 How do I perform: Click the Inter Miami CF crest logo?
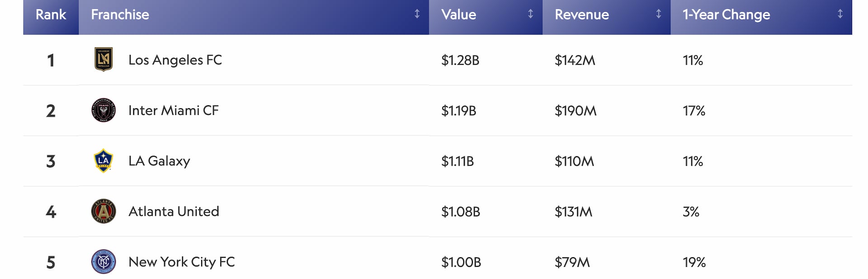click(x=104, y=110)
